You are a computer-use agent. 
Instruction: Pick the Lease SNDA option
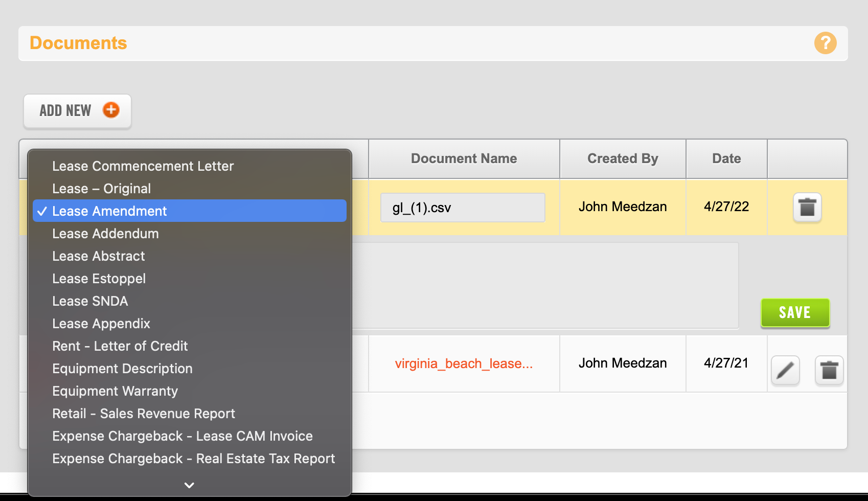[x=90, y=301]
